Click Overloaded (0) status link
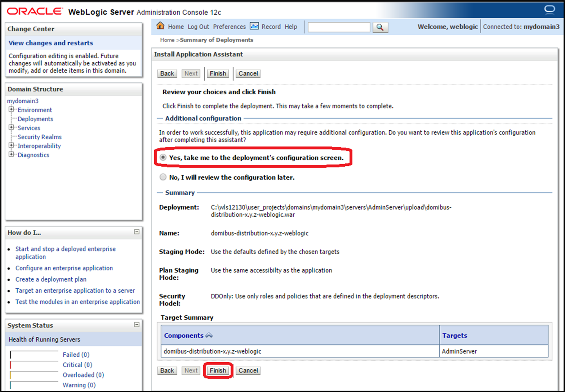Image resolution: width=565 pixels, height=392 pixels. coord(83,375)
